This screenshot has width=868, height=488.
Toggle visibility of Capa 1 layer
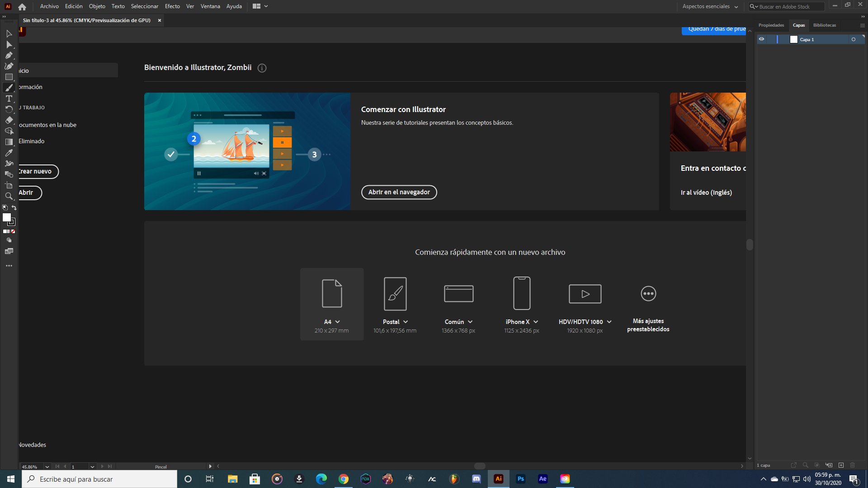(761, 39)
